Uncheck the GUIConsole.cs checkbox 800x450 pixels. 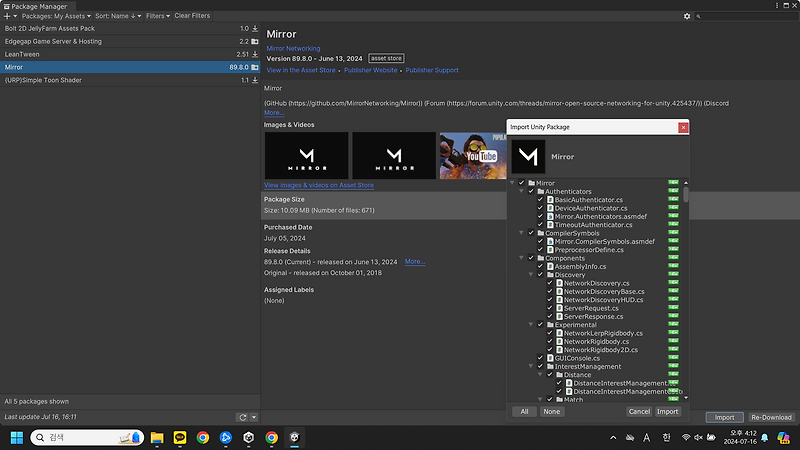540,357
